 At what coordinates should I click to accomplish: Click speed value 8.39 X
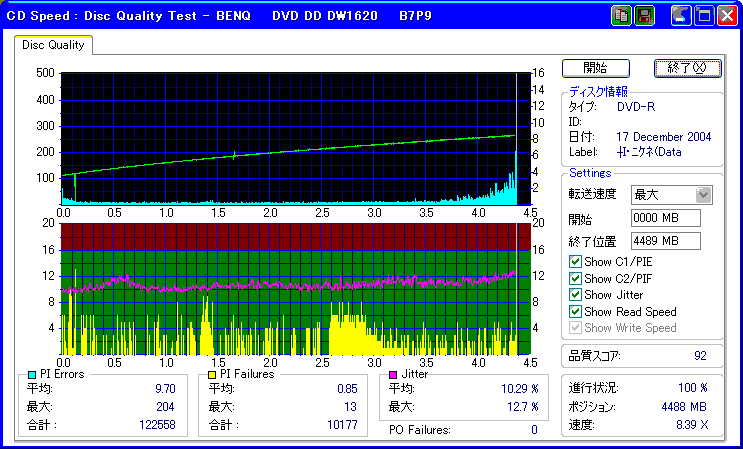pyautogui.click(x=692, y=425)
